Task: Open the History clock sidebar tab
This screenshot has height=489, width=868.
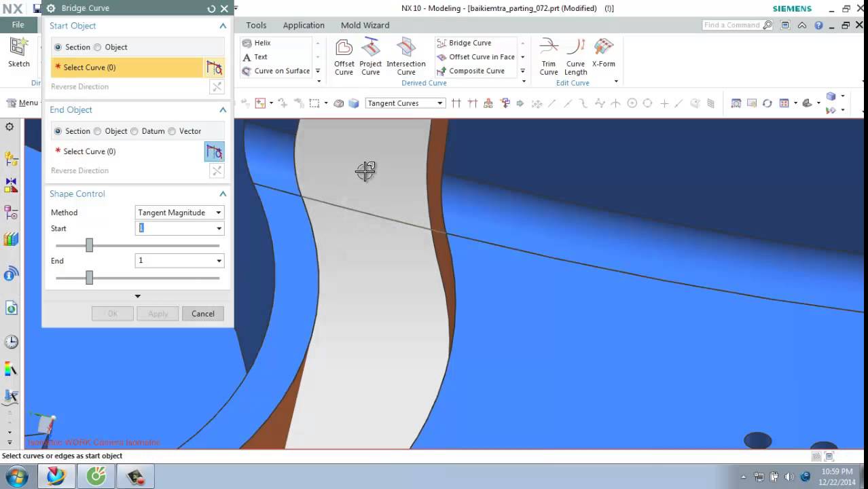Action: click(x=10, y=342)
